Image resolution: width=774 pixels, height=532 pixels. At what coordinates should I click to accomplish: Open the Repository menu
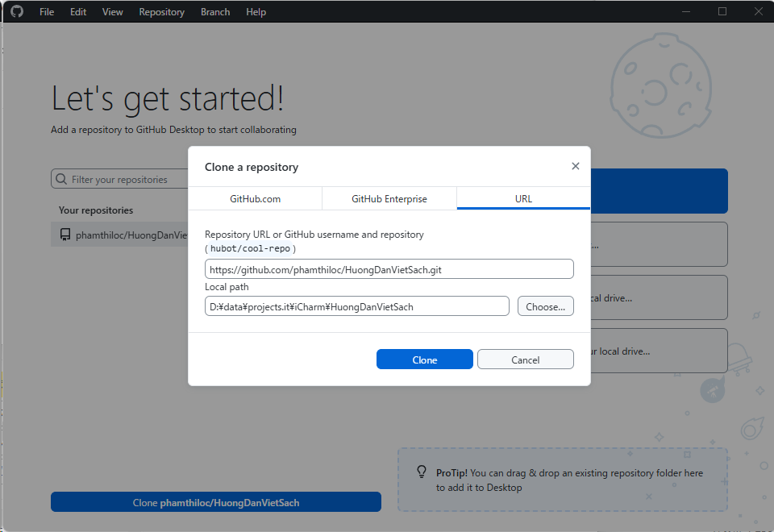tap(161, 12)
